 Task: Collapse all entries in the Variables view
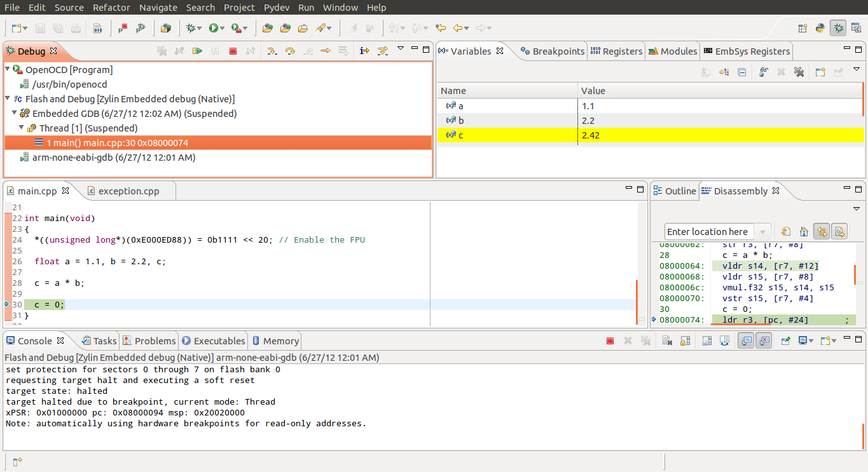click(x=741, y=71)
